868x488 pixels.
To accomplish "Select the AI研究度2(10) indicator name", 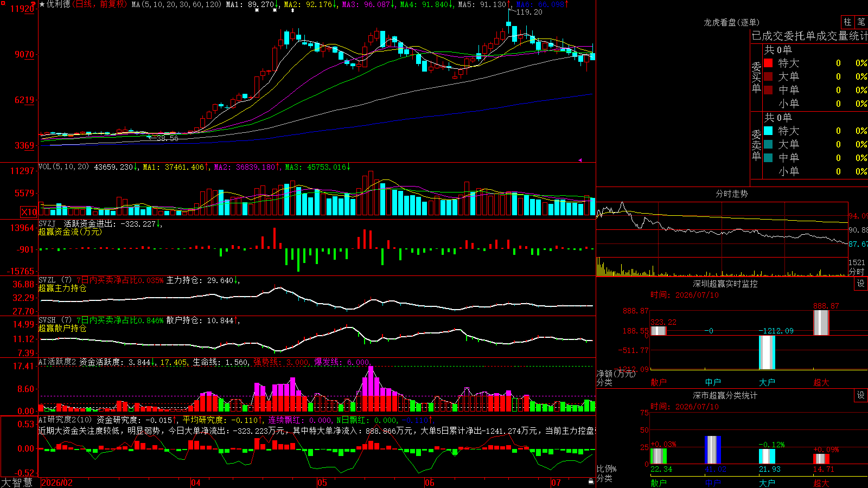I will [x=65, y=420].
